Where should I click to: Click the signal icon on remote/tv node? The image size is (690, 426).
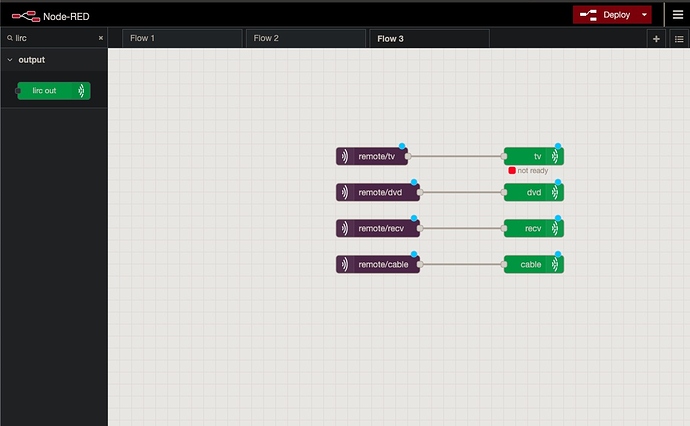[345, 156]
